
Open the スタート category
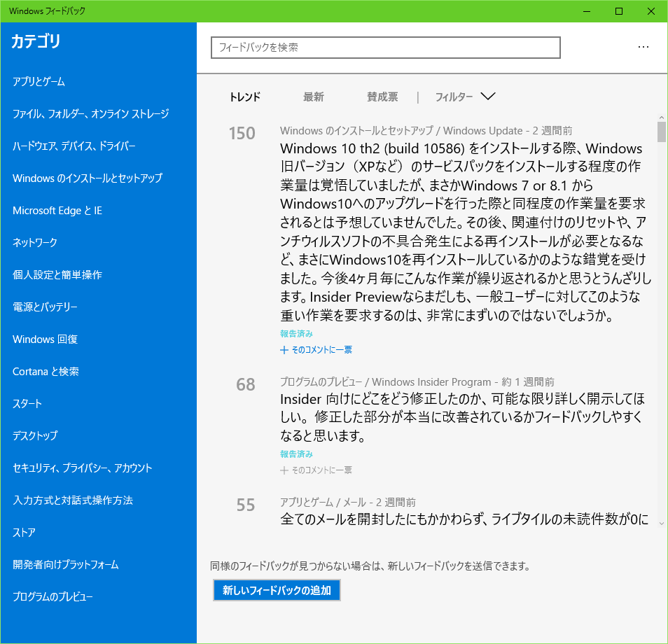click(27, 403)
